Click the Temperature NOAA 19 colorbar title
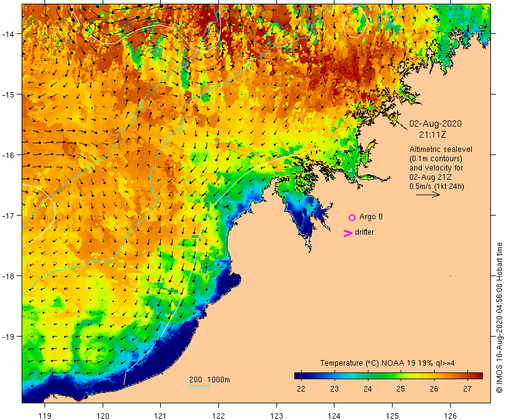 click(388, 363)
